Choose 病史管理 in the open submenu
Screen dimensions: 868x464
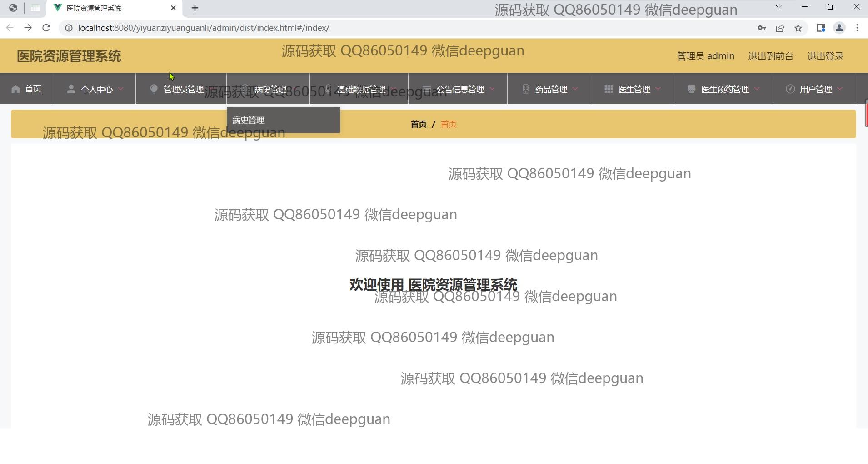[x=284, y=120]
